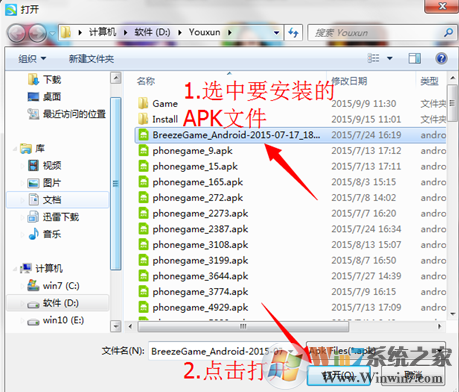Click the back navigation arrow
The width and height of the screenshot is (459, 392).
(x=16, y=33)
